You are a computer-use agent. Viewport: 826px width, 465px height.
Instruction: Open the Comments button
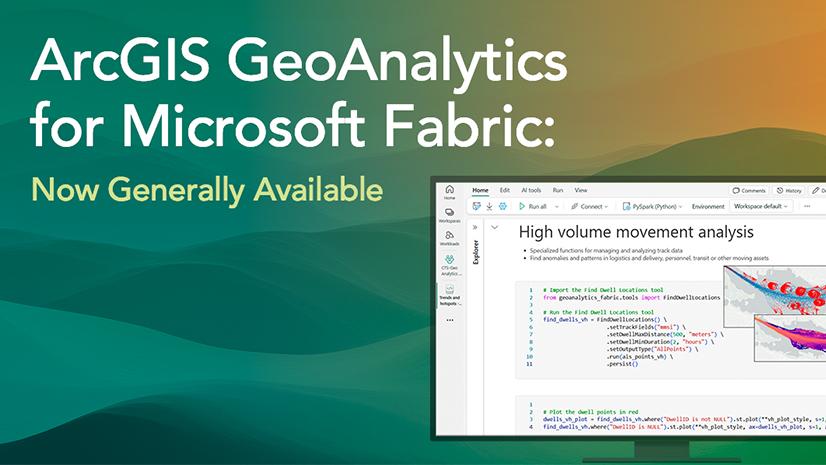click(749, 191)
